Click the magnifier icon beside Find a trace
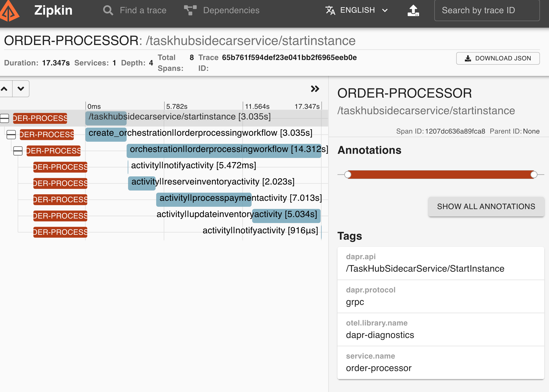The image size is (549, 392). pyautogui.click(x=108, y=10)
